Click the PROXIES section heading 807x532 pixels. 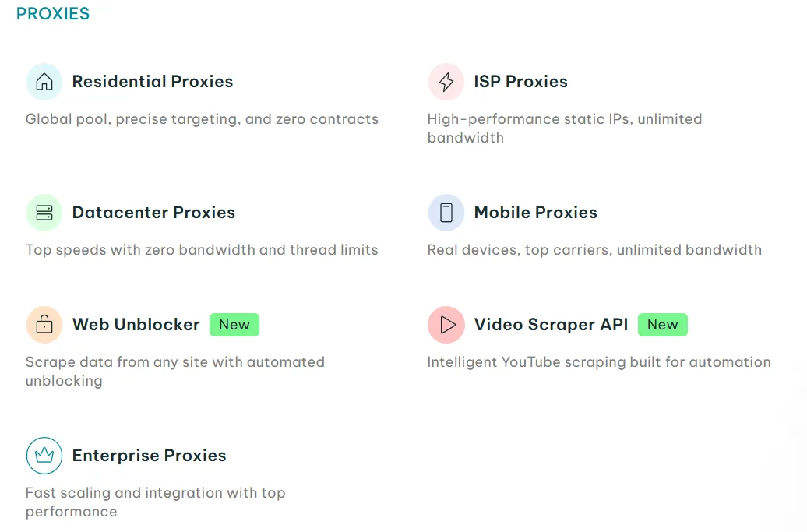52,13
